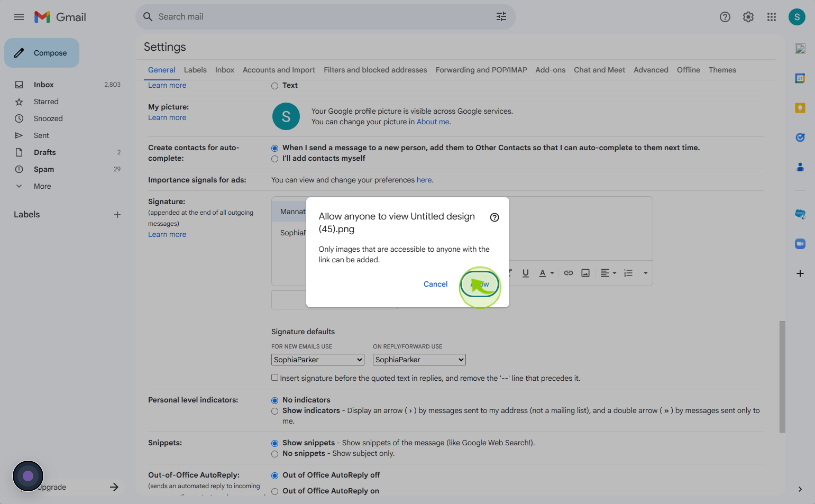Open Filters and blocked addresses tab
The image size is (815, 504).
[x=376, y=70]
